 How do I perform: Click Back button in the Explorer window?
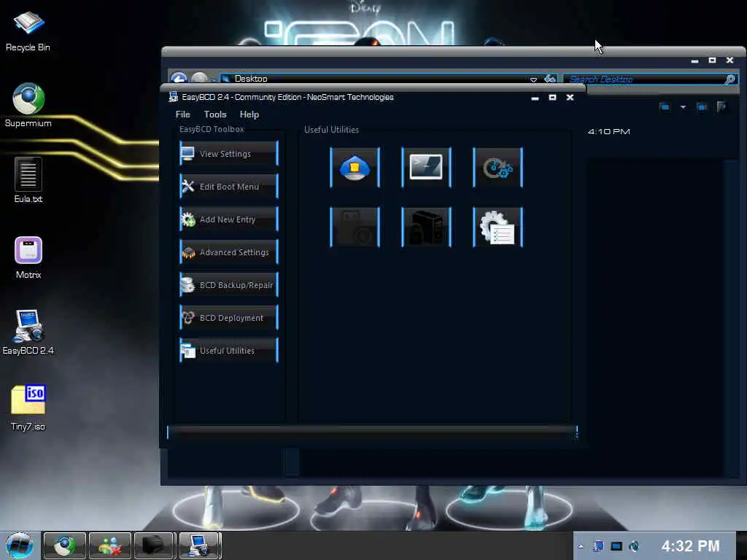click(179, 77)
